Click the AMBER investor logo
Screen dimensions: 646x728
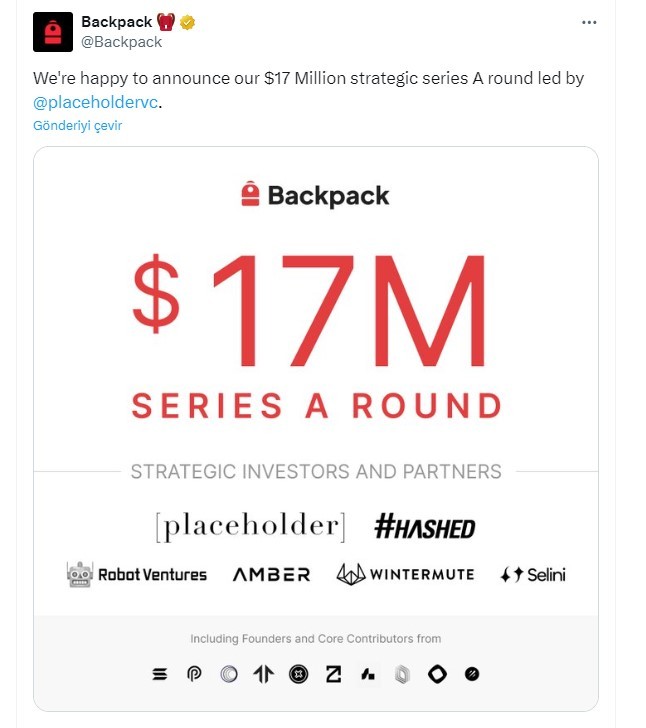pyautogui.click(x=271, y=575)
